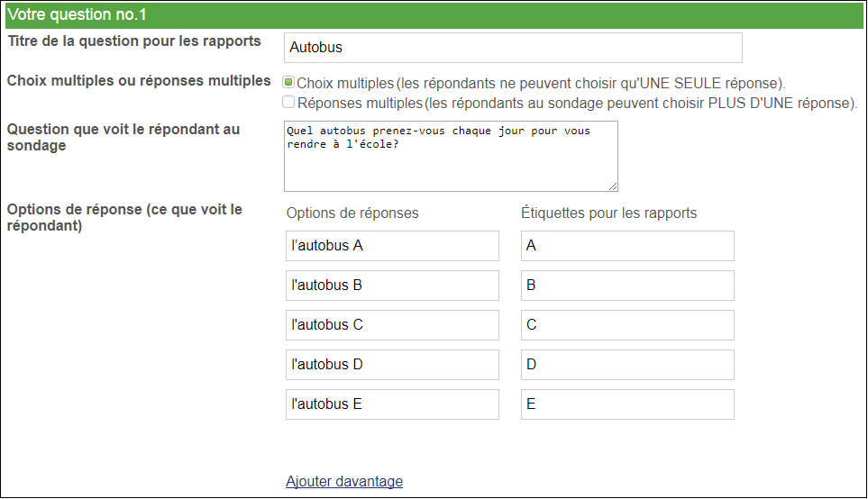The height and width of the screenshot is (499, 868).
Task: Click the report label field containing A
Action: (x=627, y=246)
